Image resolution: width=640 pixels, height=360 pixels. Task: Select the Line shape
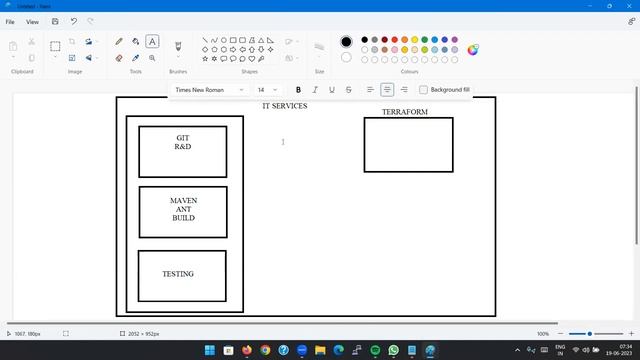[x=205, y=40]
